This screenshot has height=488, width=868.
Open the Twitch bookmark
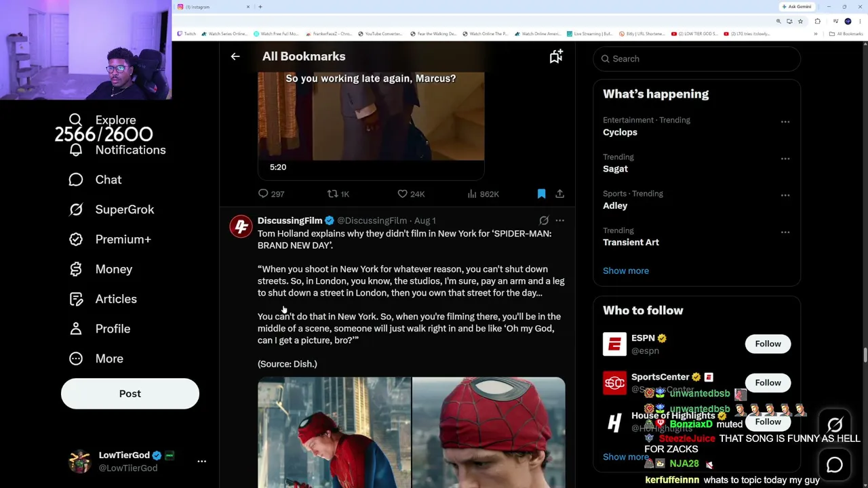186,34
